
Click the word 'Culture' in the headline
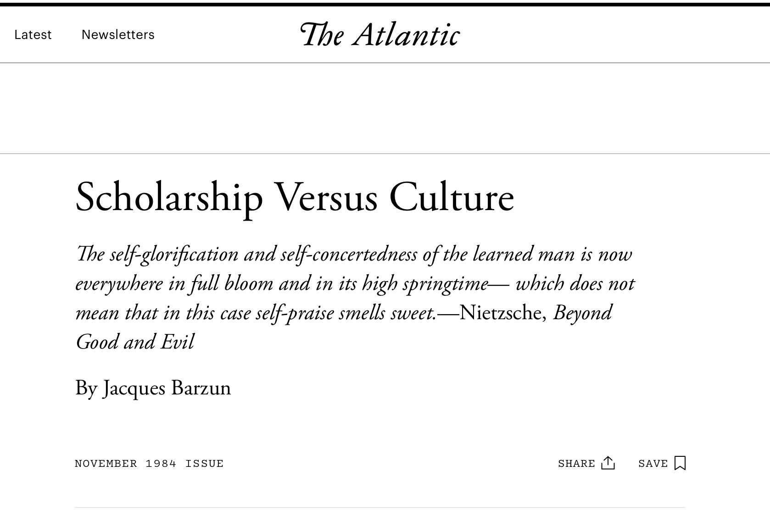[x=452, y=198]
